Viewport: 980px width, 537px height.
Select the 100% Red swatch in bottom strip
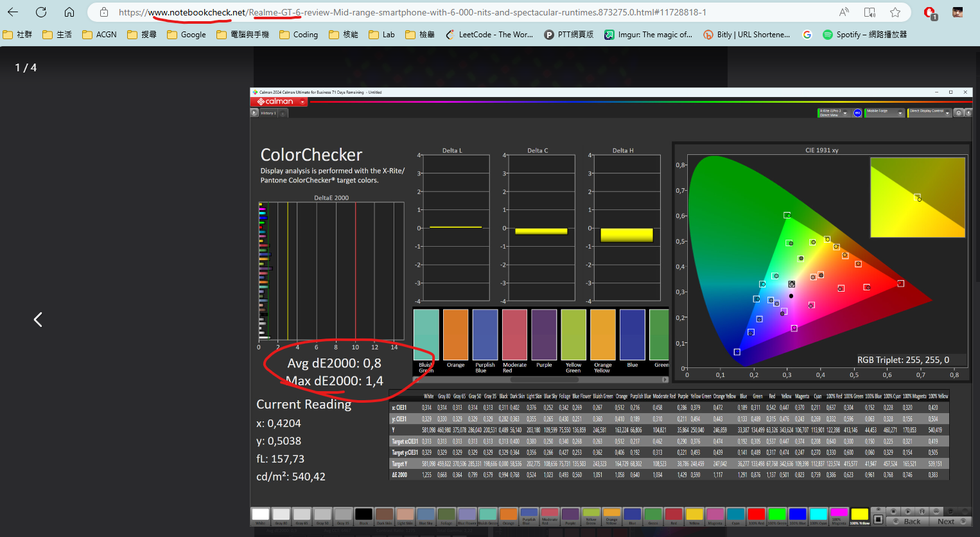click(x=757, y=516)
